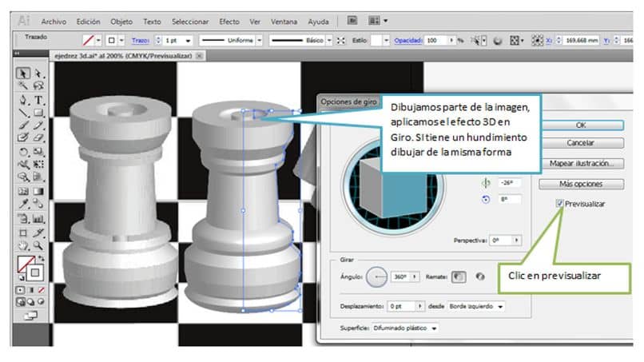The image size is (644, 362).
Task: Select the Zoom magnifier tool
Action: (x=38, y=245)
